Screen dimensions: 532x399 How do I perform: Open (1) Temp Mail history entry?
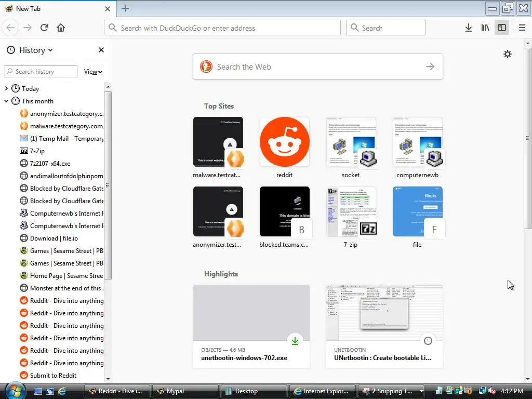click(x=61, y=138)
